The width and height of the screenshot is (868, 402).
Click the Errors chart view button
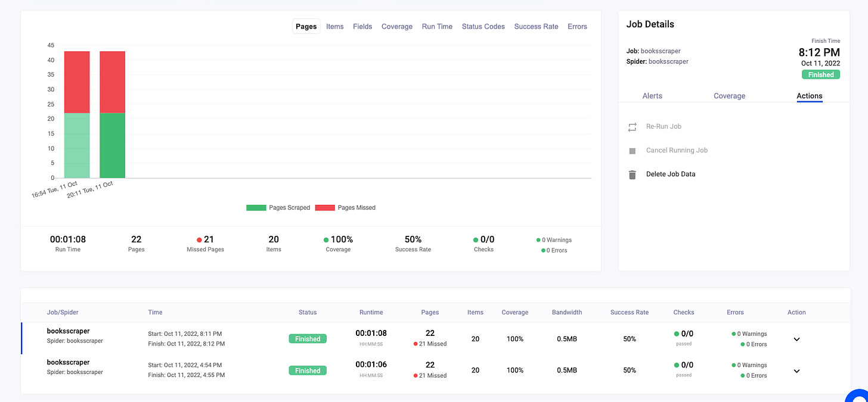(x=577, y=26)
